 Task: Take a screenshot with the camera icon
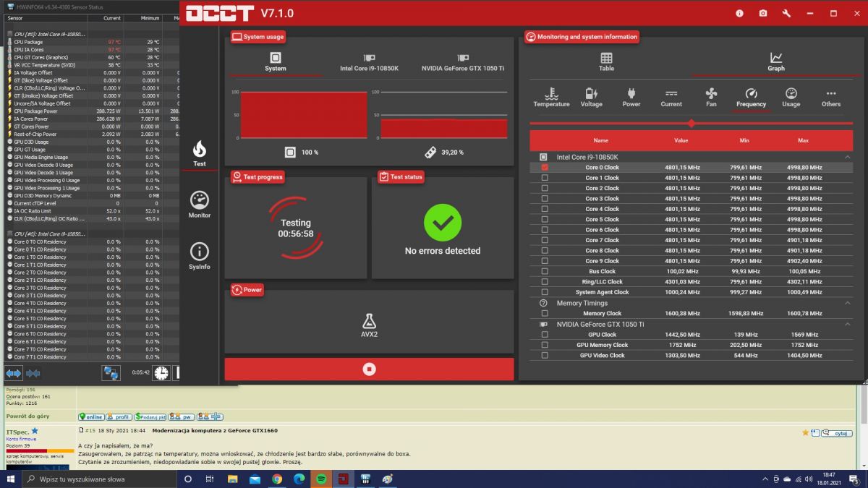pyautogui.click(x=763, y=13)
